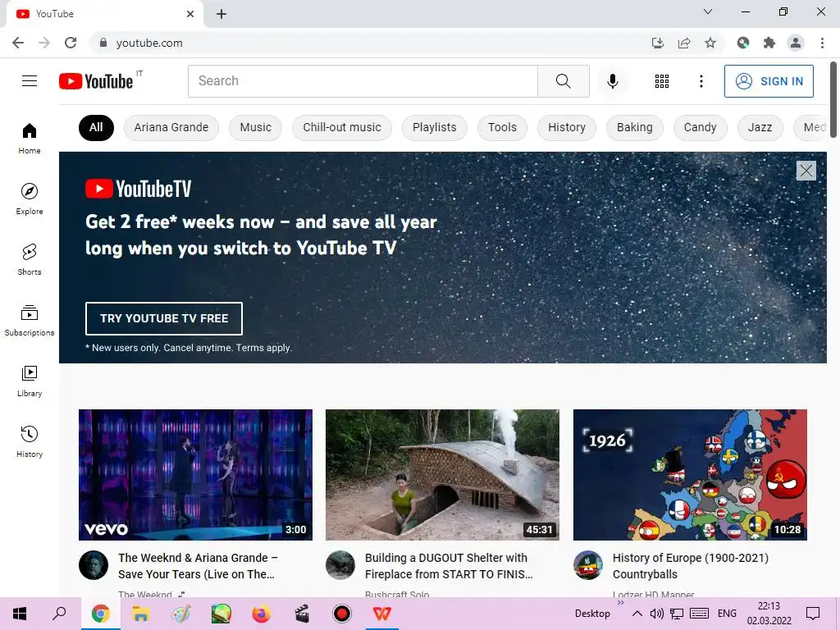This screenshot has width=840, height=630.
Task: Open The Weeknd & Ariana Grande thumbnail
Action: [195, 475]
